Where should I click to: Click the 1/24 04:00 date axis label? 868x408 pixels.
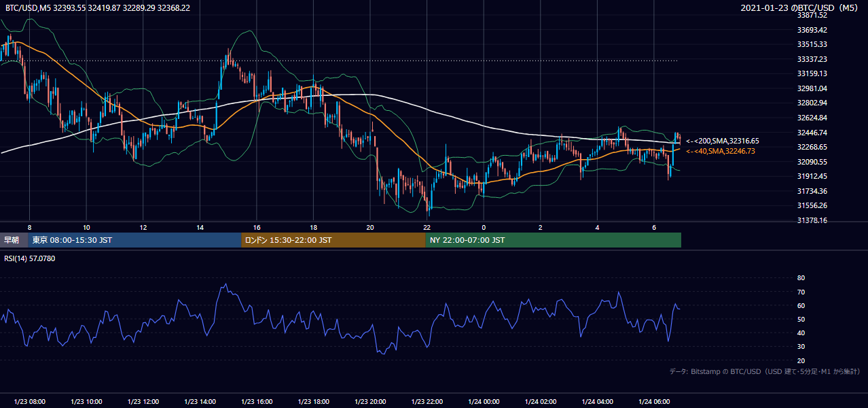pyautogui.click(x=598, y=401)
